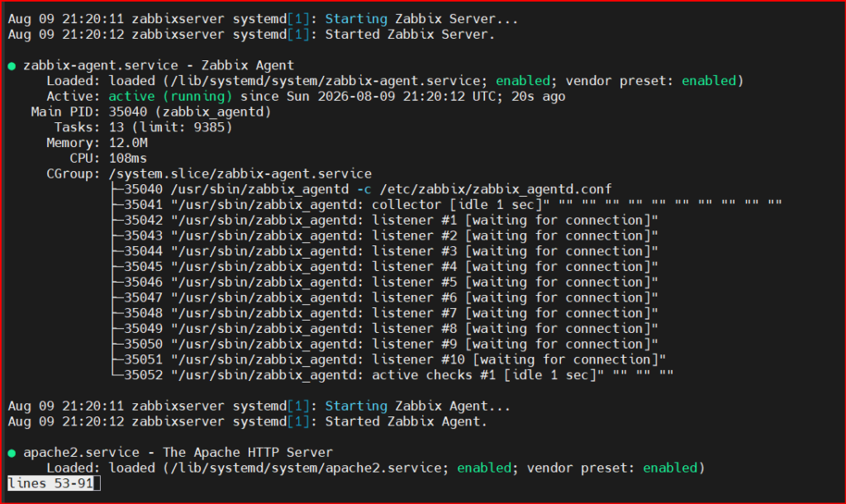Click the 'Tasks: 13 (limit: 9385)' line
The width and height of the screenshot is (846, 504).
pos(143,127)
